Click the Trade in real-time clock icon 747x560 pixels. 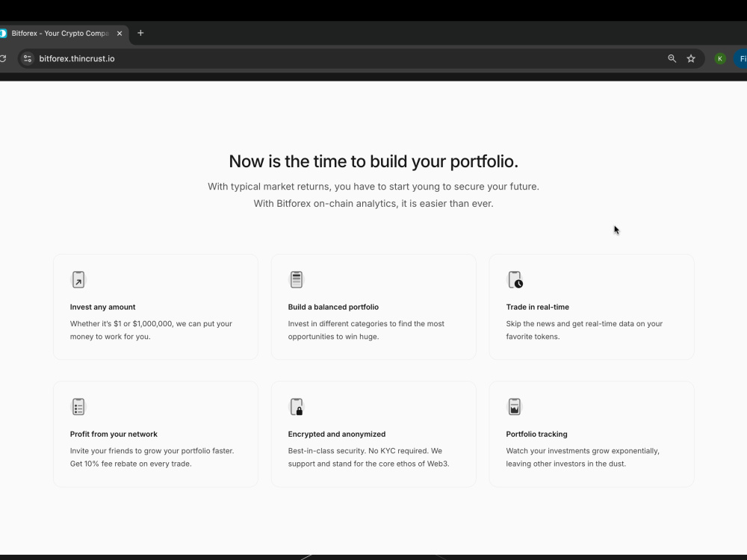coord(515,279)
